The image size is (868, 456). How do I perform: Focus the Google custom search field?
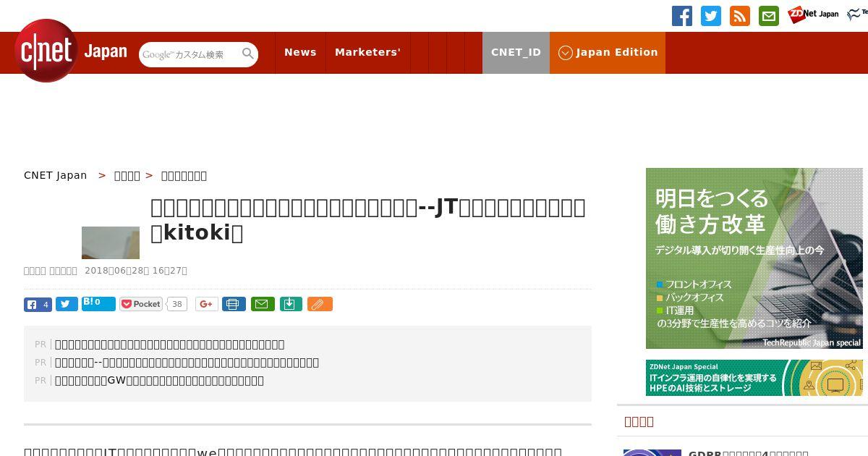[190, 54]
